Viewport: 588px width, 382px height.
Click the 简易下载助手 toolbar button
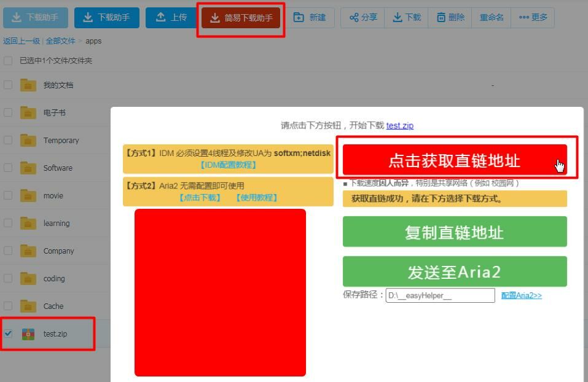pyautogui.click(x=241, y=18)
